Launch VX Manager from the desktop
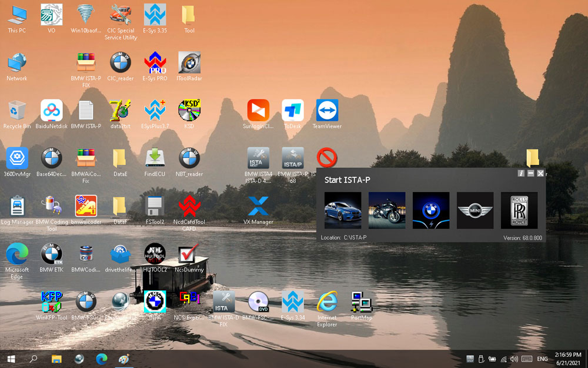The image size is (588, 368). 258,207
